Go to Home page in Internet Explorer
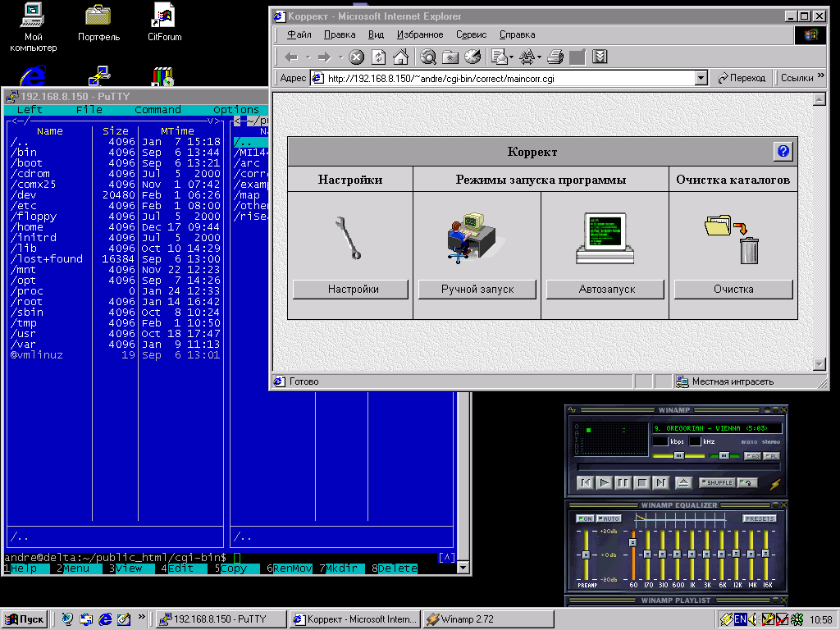Screen dimensions: 840x630 click(400, 57)
